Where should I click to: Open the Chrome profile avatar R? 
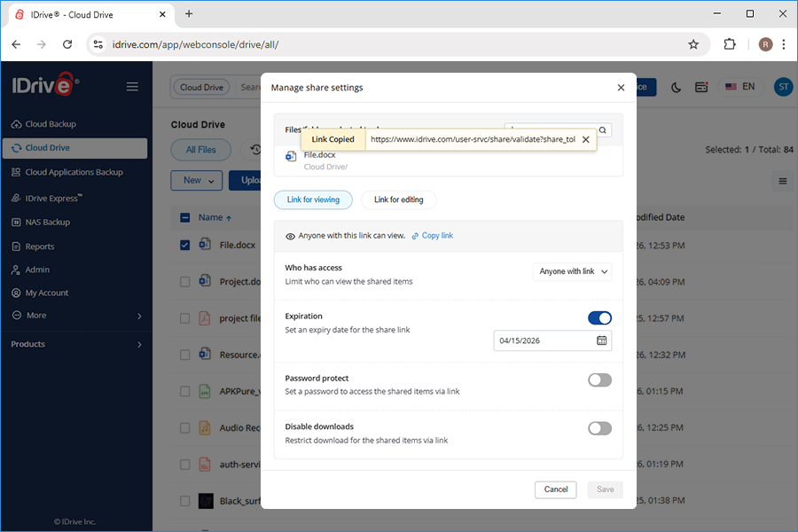coord(765,45)
